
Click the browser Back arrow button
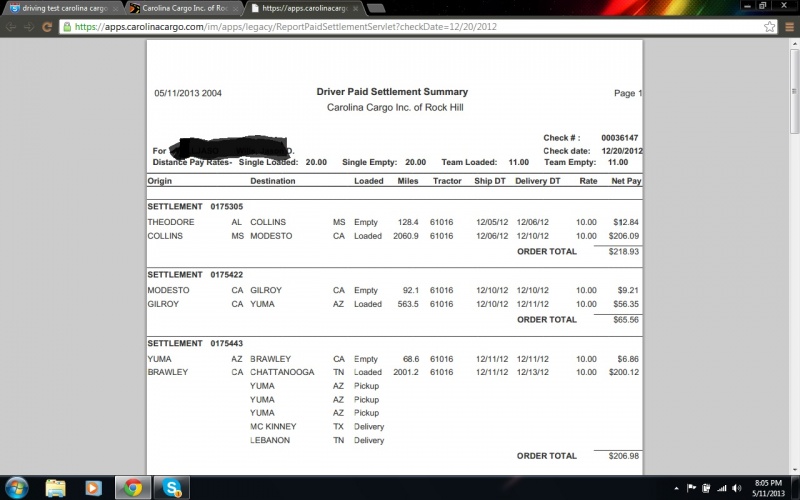10,27
